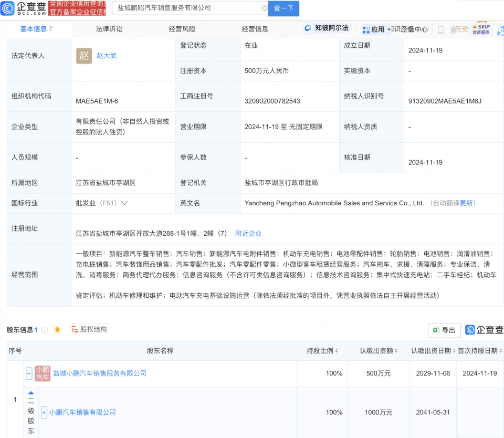
Task: Click the 查一下 search button
Action: 283,8
